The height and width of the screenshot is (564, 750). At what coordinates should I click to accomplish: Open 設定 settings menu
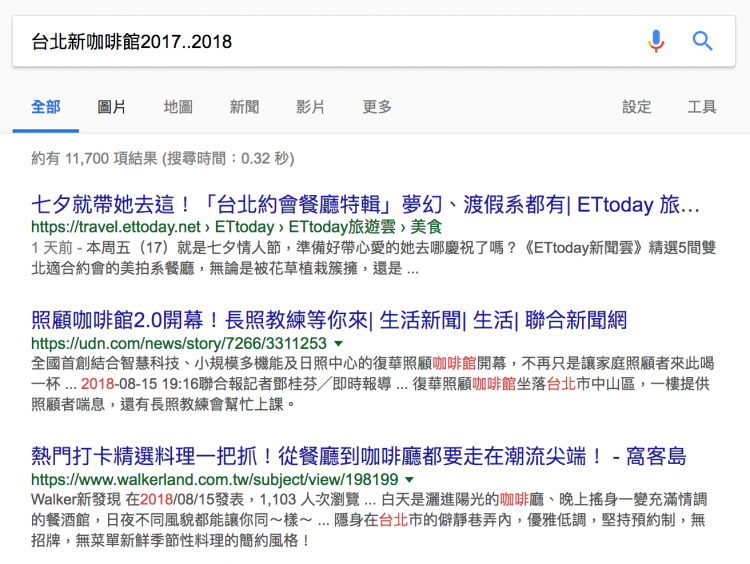pyautogui.click(x=637, y=107)
